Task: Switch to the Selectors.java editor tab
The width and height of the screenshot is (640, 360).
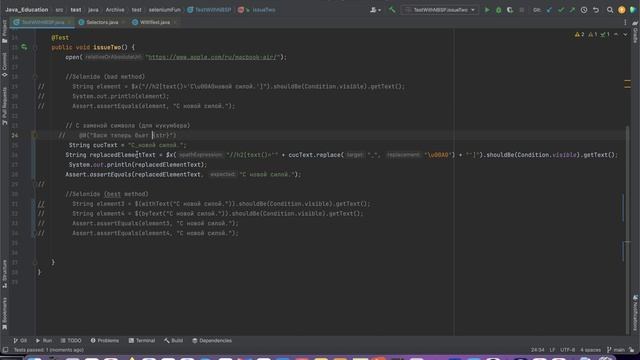Action: (x=102, y=22)
